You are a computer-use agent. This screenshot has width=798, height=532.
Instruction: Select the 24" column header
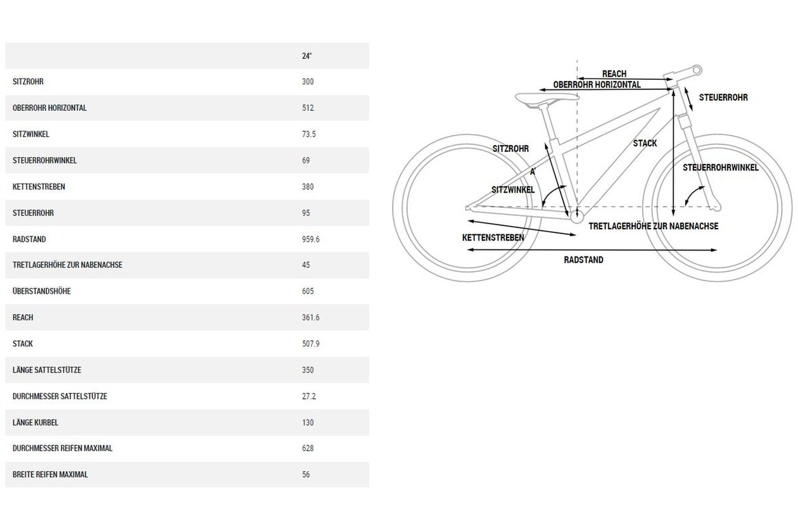click(307, 56)
